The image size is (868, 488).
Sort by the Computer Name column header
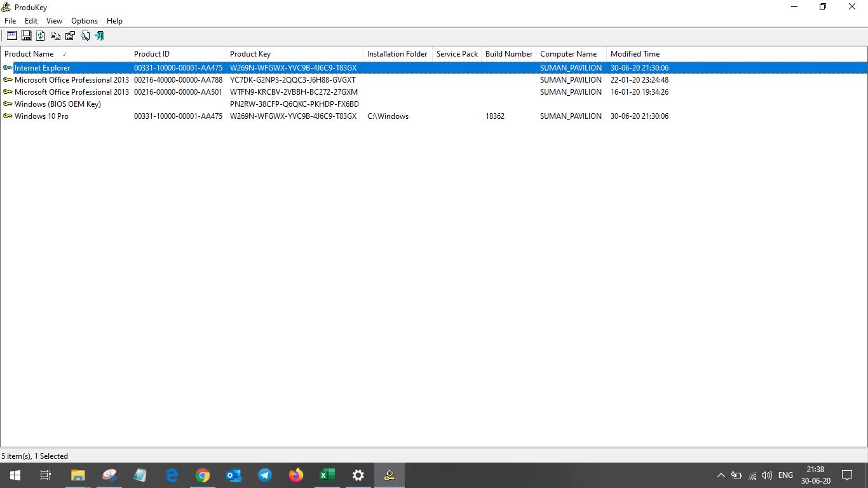[x=571, y=54]
